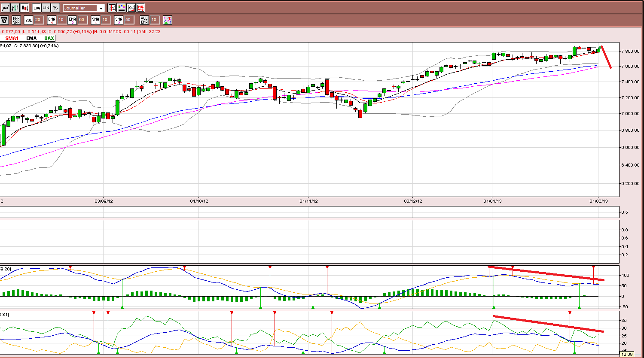
Task: Toggle the PAR SAR indicator
Action: coord(16,20)
